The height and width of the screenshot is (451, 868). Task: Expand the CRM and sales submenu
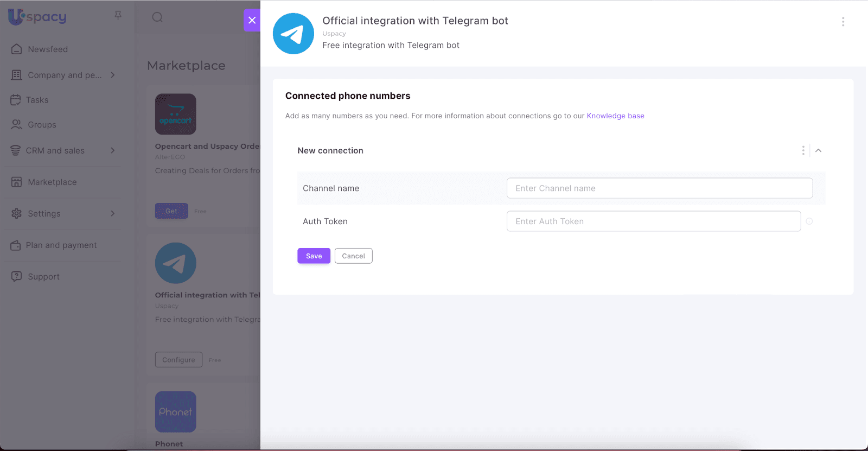(x=113, y=150)
